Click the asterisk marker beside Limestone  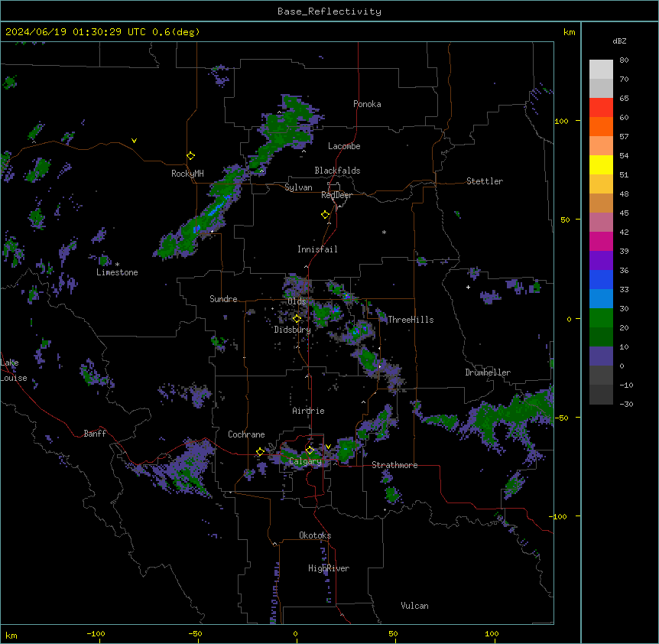(x=117, y=265)
